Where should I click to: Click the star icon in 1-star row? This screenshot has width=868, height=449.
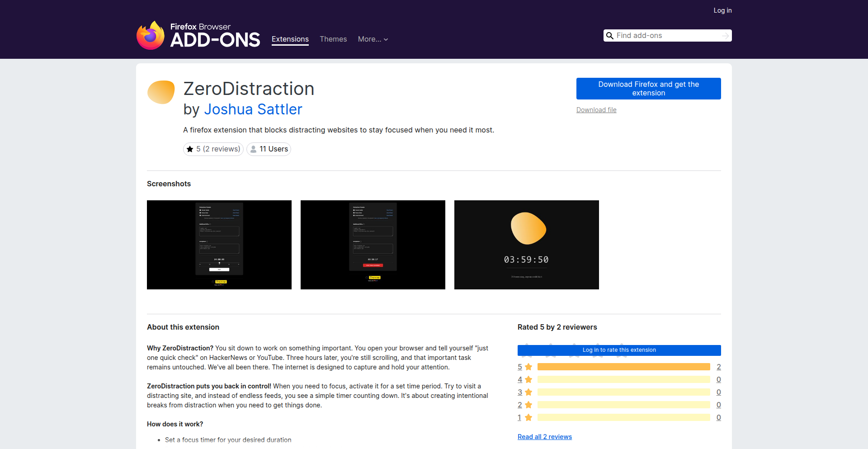click(x=528, y=417)
